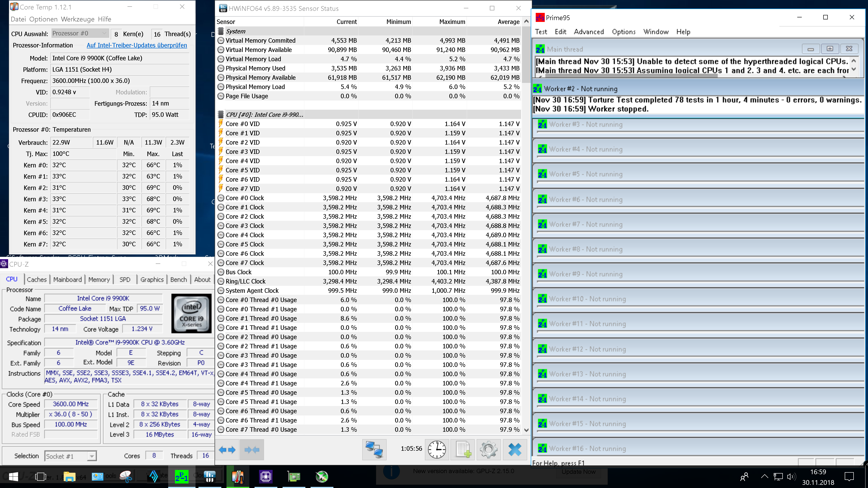Screen dimensions: 868x488
Task: Open the Action Center notifications icon
Action: (x=849, y=476)
